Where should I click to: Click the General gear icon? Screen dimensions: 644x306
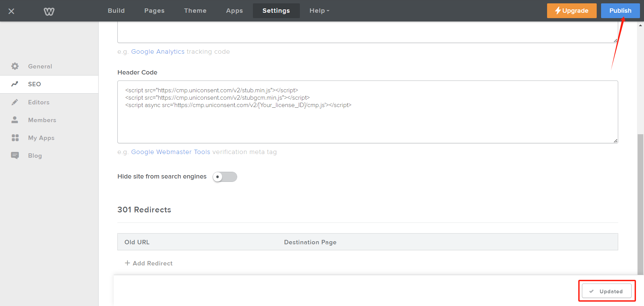[15, 66]
